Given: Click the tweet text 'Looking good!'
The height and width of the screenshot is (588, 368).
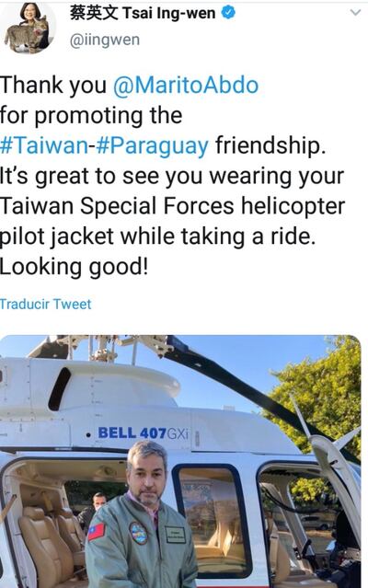Looking at the screenshot, I should pos(74,267).
